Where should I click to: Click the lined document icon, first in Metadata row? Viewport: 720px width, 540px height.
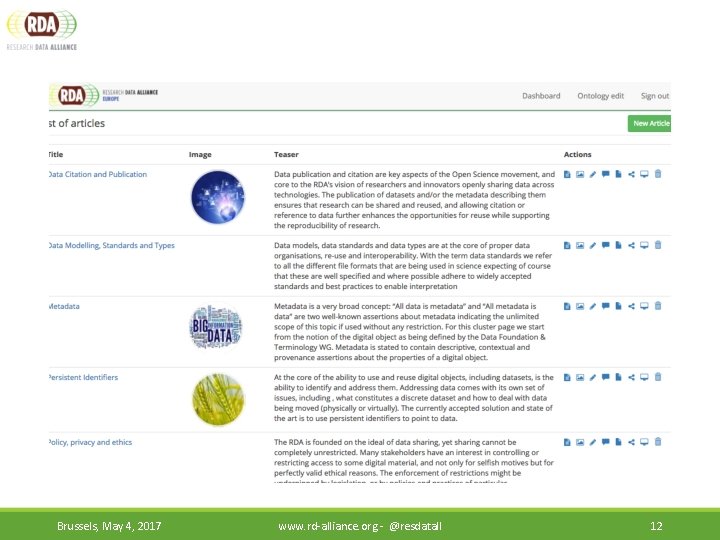pyautogui.click(x=567, y=306)
